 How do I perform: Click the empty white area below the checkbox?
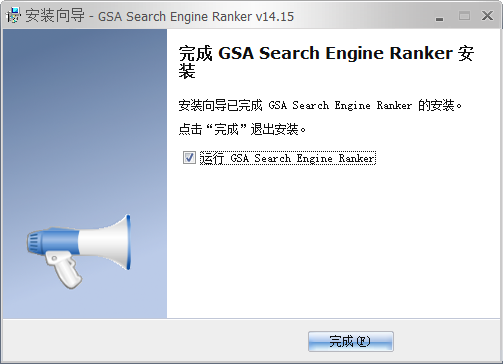coord(333,240)
